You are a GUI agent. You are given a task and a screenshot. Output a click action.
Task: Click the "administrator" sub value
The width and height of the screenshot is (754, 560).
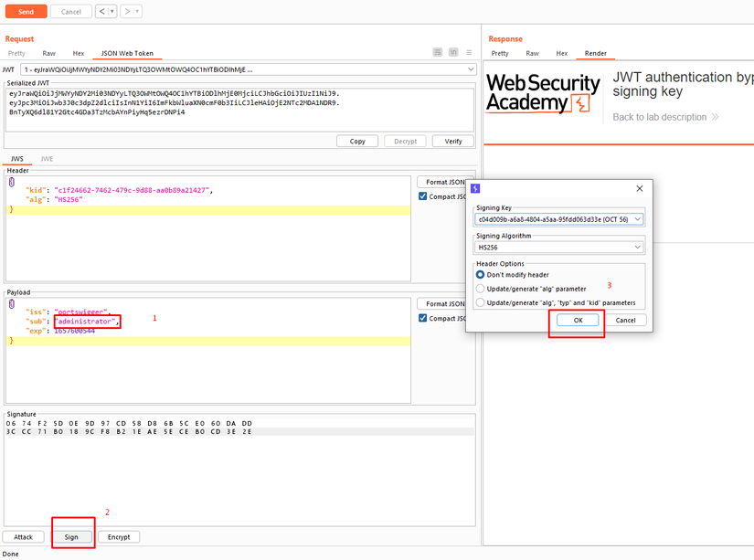tap(86, 321)
